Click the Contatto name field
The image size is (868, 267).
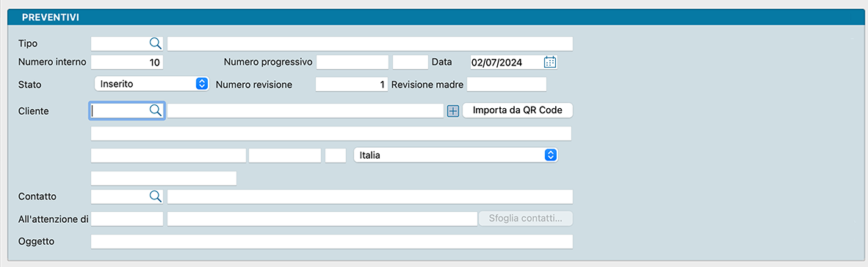coord(370,196)
